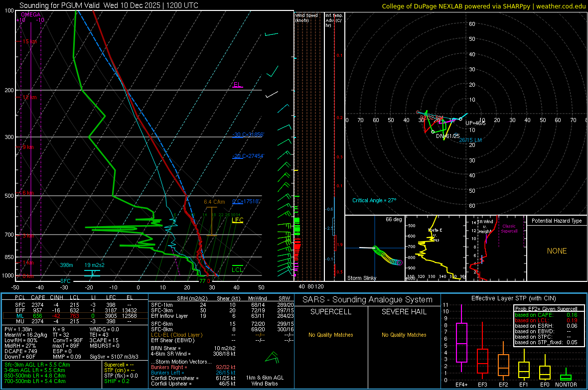Screen dimensions: 588x390
Task: Click the '0 C=17518' freezing level label
Action: (246, 201)
